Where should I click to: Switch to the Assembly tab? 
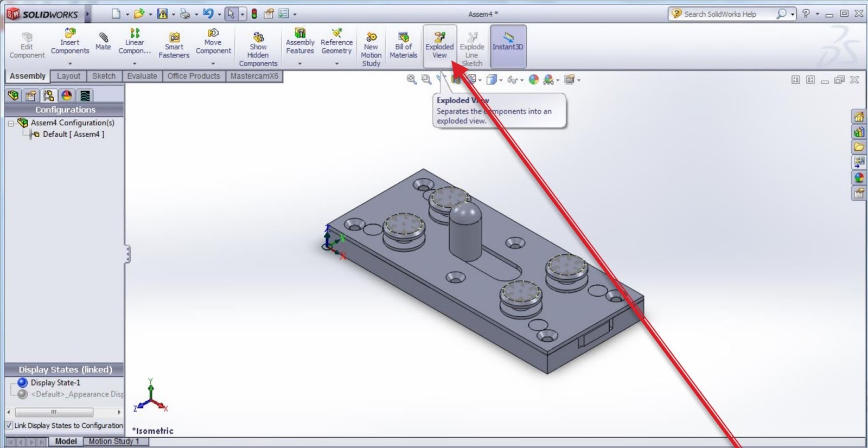(x=28, y=76)
